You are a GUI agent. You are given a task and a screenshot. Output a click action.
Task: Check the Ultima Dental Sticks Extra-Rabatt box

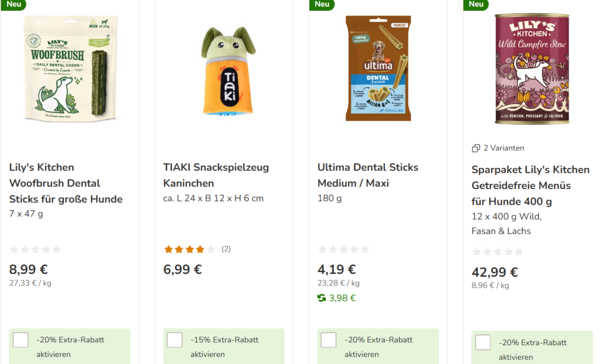pyautogui.click(x=329, y=340)
